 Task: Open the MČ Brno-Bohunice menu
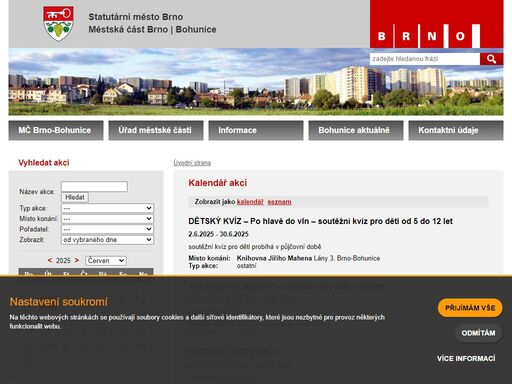pos(56,130)
